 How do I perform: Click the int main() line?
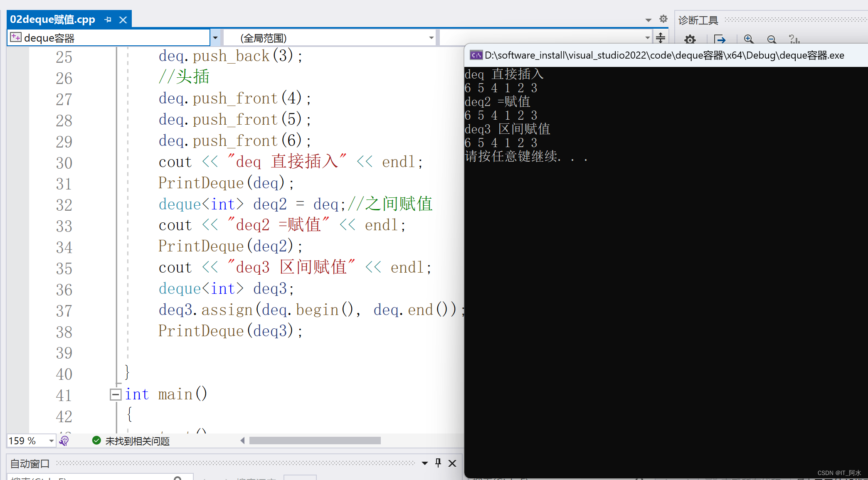[166, 394]
